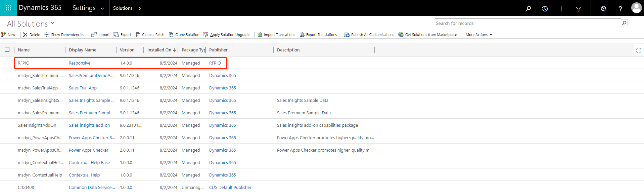Click the search magnifier in top bar
644x196 pixels.
point(528,8)
